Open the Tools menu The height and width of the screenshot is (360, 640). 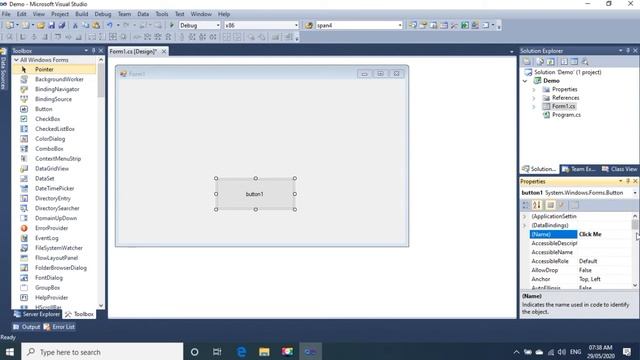162,14
